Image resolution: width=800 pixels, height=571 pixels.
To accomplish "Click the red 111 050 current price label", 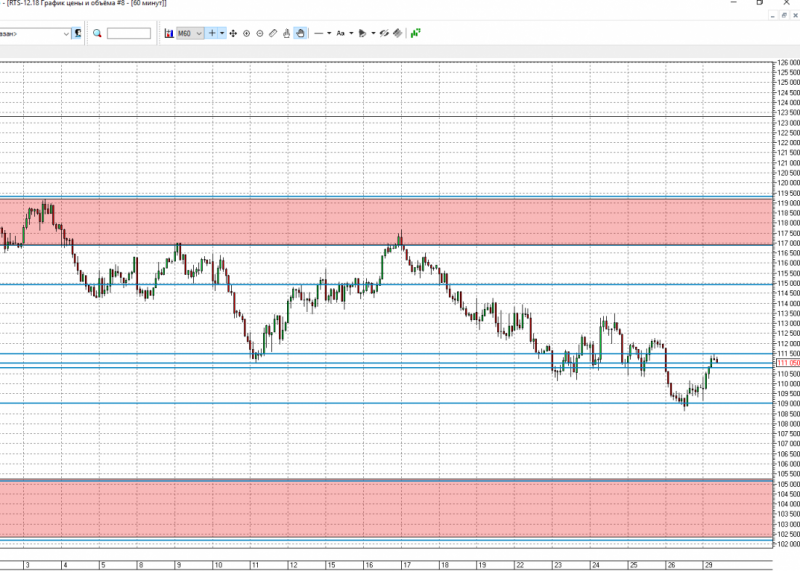I will tap(788, 363).
